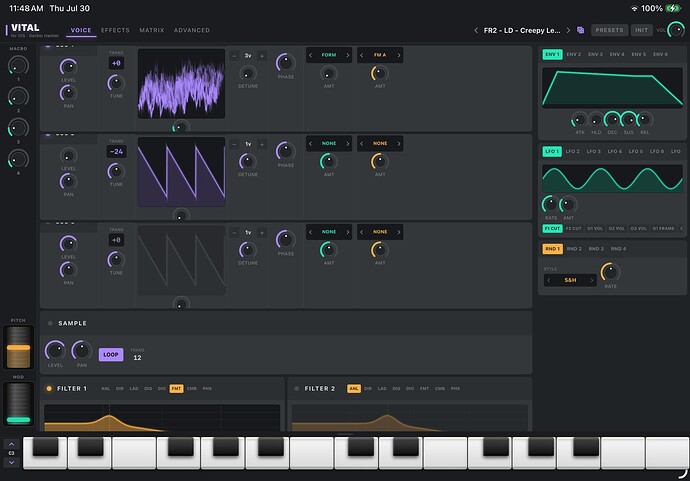Click the sample LEVEL knob
Viewport: 690px width, 481px height.
click(55, 351)
